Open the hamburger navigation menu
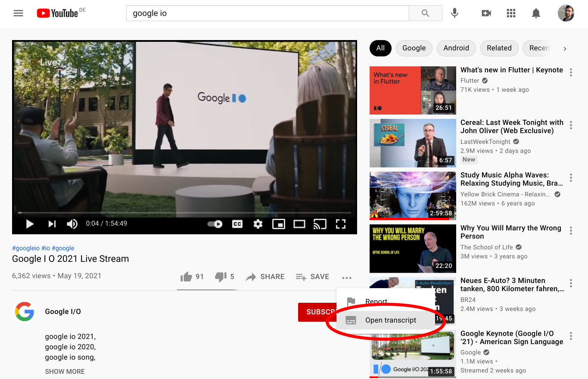 coord(18,13)
